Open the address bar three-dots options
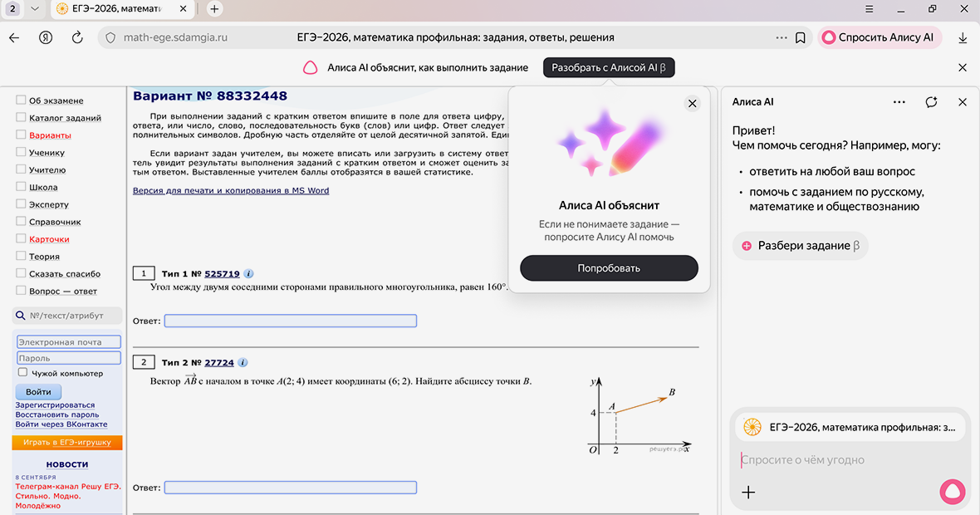 click(x=781, y=37)
